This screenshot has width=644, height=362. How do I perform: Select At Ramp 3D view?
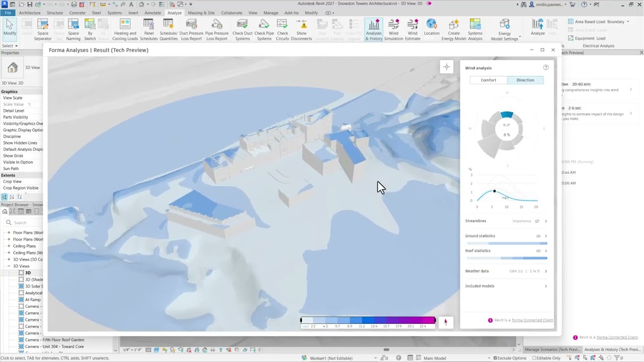coord(33,300)
